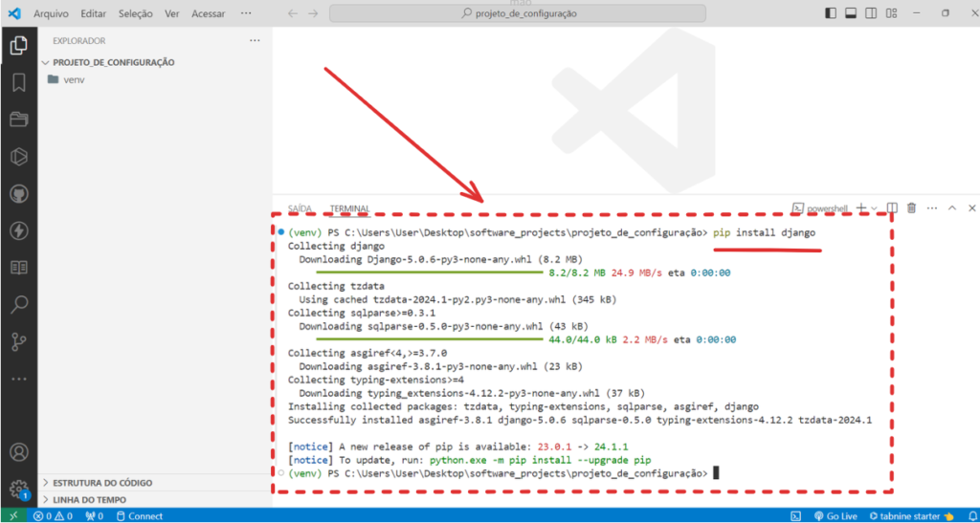Kill terminal with the trash icon
Image resolution: width=980 pixels, height=523 pixels.
pyautogui.click(x=912, y=207)
